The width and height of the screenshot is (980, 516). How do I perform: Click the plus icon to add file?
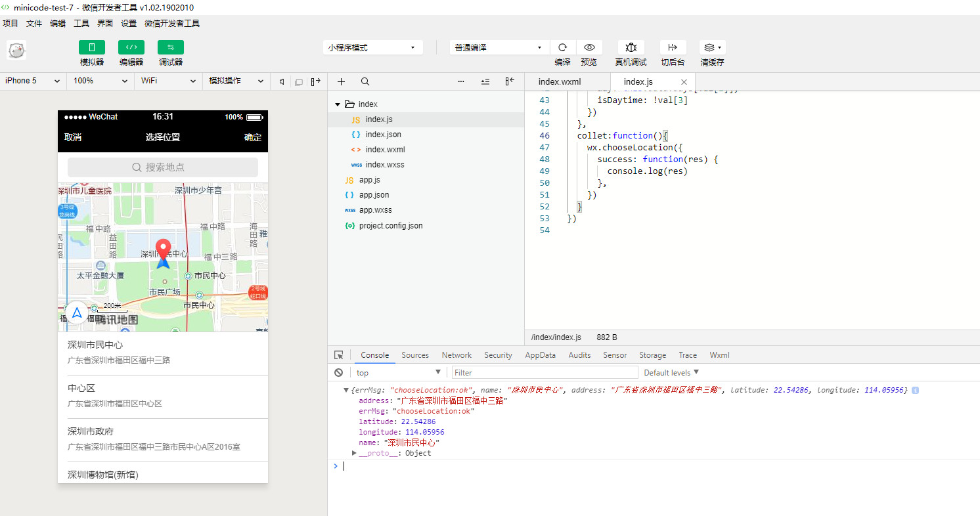[x=341, y=81]
